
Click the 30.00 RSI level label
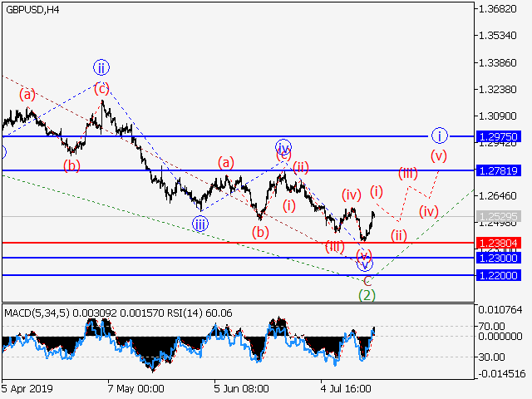click(491, 357)
